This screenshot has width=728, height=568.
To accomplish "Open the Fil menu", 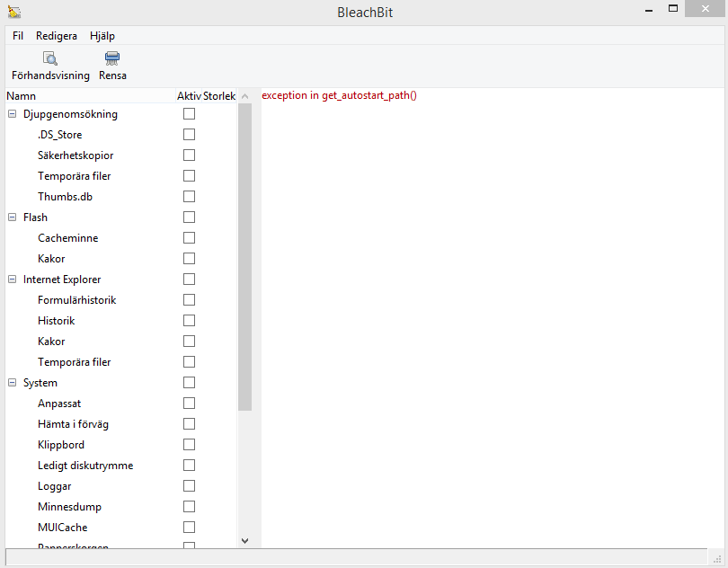I will pos(18,36).
